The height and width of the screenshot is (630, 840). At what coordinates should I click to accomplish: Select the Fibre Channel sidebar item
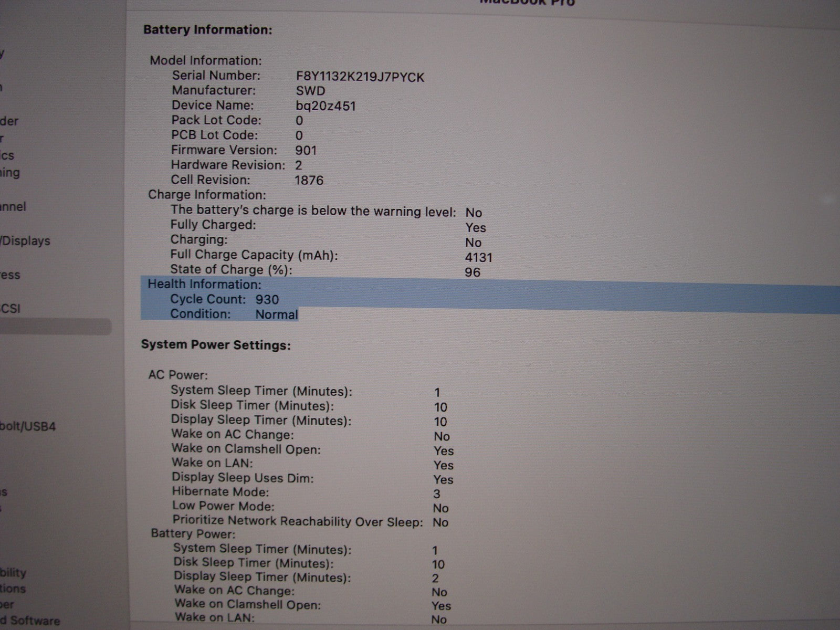coord(13,206)
